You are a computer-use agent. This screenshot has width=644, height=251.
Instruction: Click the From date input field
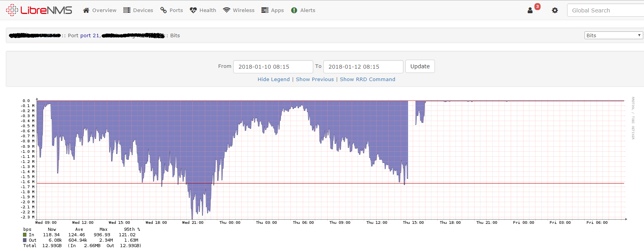coord(273,67)
